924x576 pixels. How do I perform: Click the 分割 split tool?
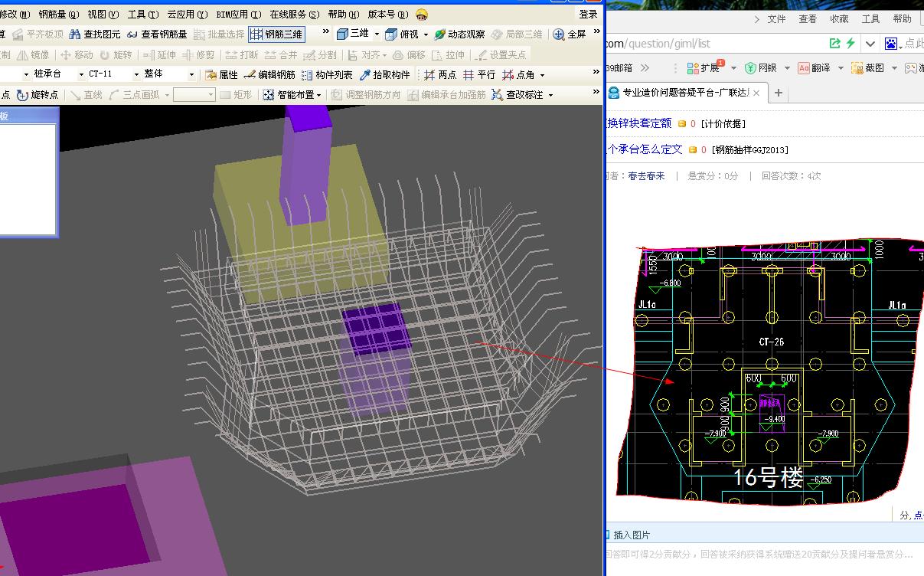click(x=320, y=54)
